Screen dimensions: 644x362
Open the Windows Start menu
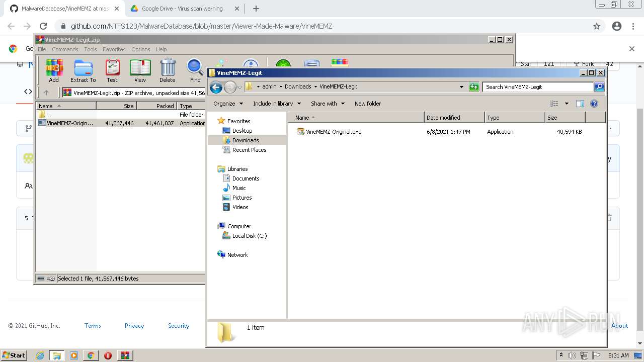click(14, 355)
